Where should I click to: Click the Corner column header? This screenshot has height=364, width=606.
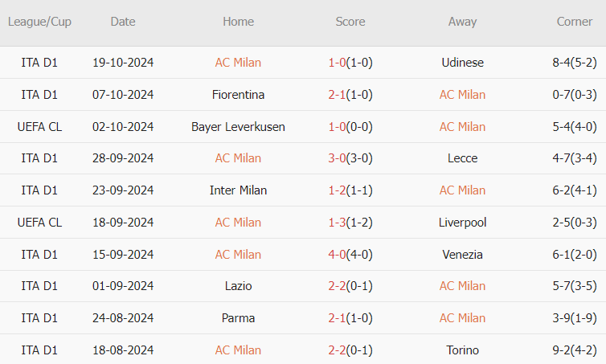coord(574,22)
